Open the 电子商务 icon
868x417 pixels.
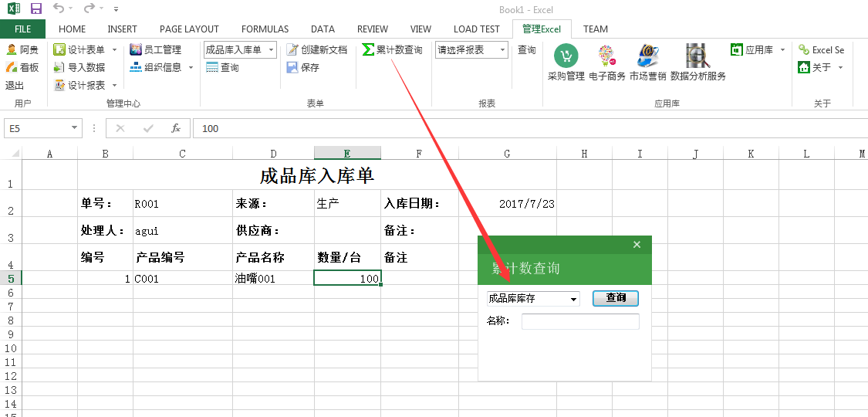(x=606, y=56)
